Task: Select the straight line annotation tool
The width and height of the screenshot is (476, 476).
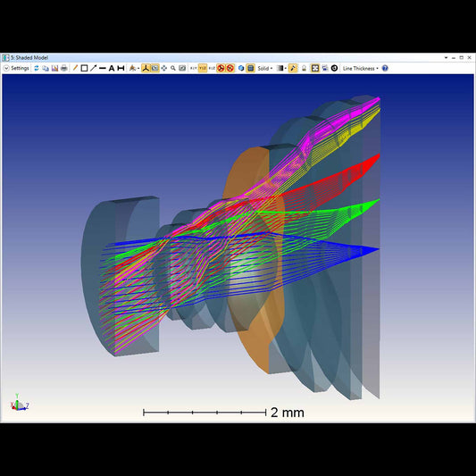Action: (103, 68)
